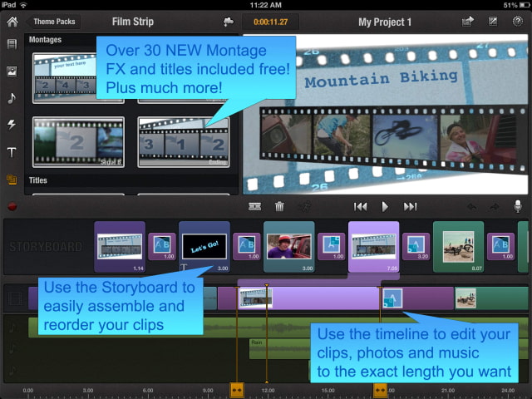
Task: Open the project settings edit icon
Action: coord(493,22)
